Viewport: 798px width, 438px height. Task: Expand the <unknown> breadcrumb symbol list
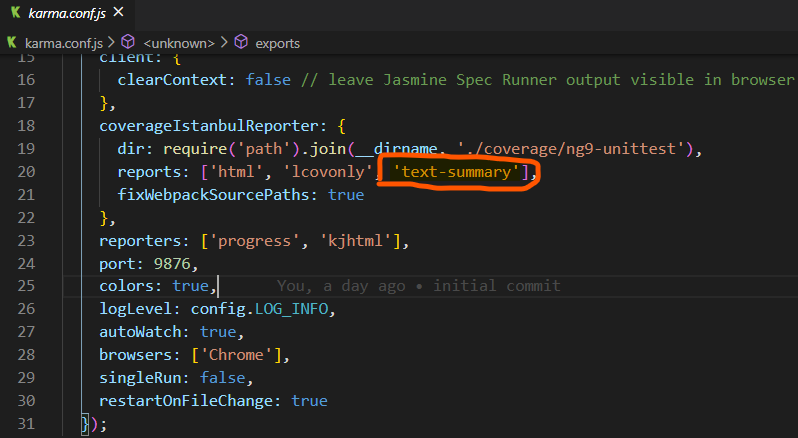tap(178, 43)
